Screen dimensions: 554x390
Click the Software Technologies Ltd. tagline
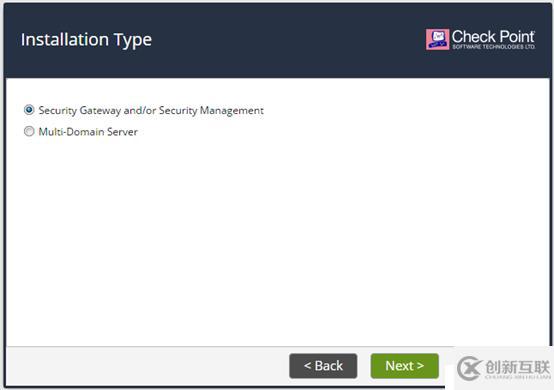[494, 47]
